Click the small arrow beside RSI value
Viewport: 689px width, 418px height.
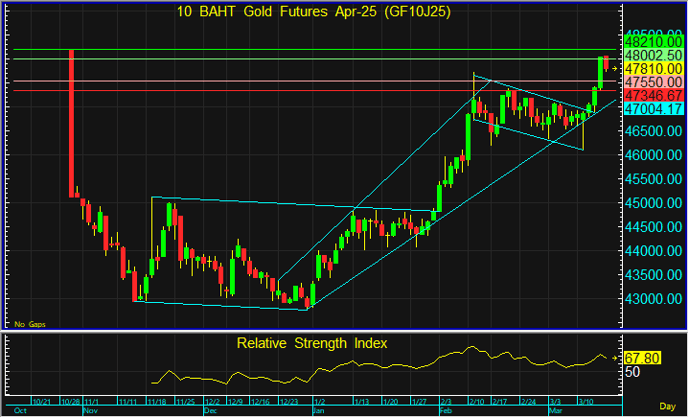click(616, 358)
